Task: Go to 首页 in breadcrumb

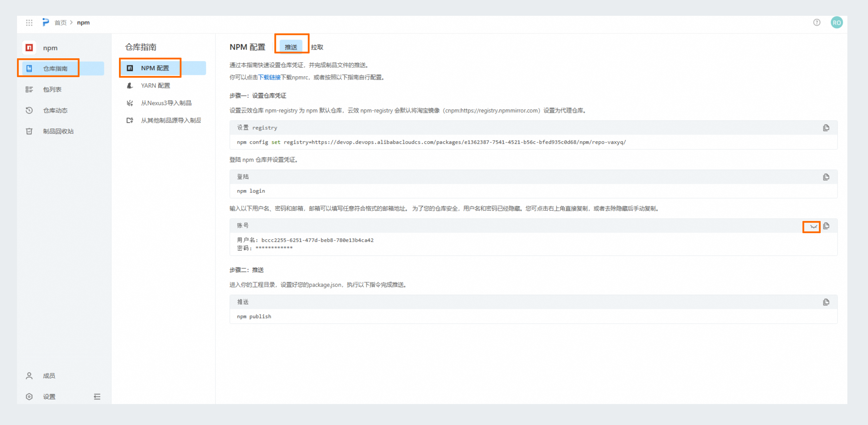Action: tap(60, 22)
